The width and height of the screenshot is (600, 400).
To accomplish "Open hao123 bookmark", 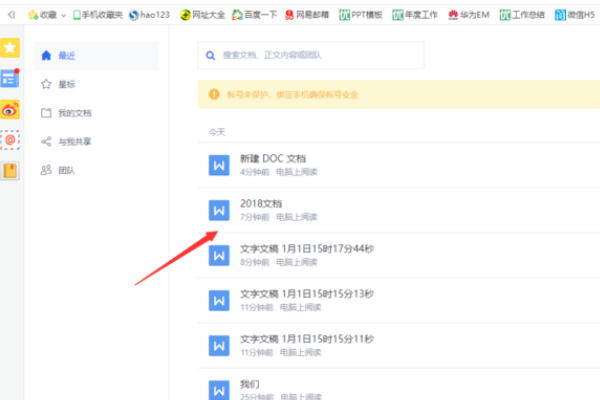I will (149, 15).
